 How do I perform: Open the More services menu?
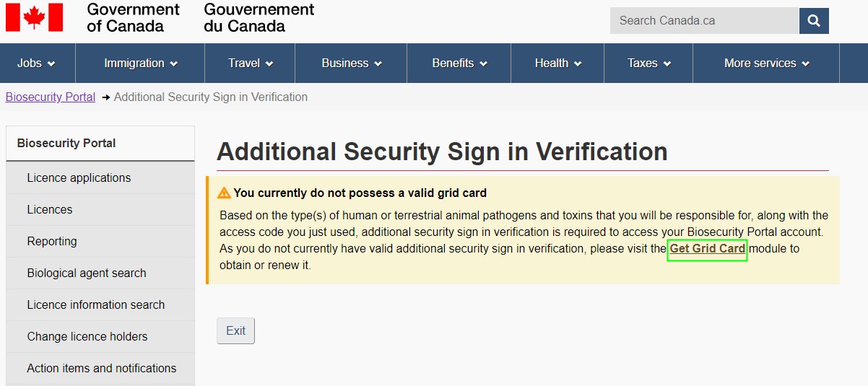tap(767, 63)
